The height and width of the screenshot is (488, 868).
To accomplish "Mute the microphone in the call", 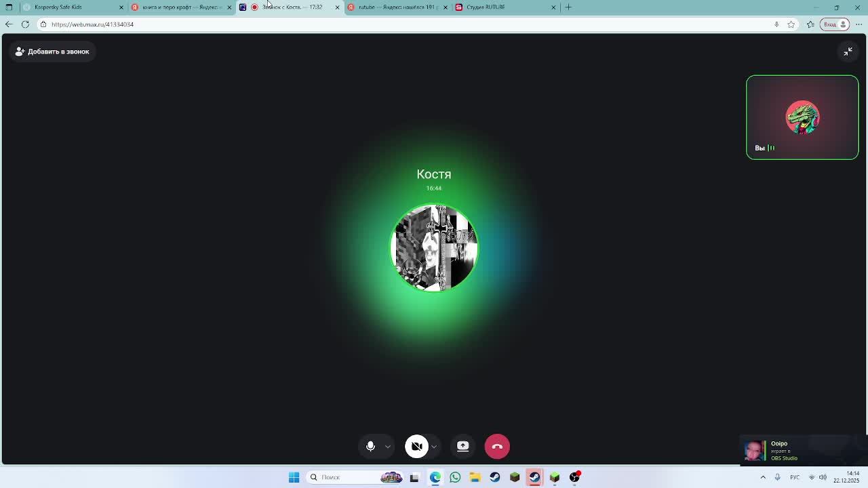I will tap(370, 446).
